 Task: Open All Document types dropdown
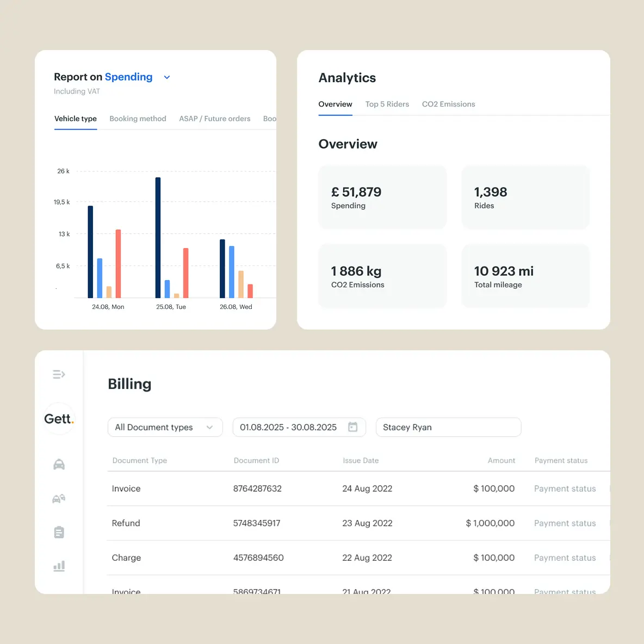click(x=165, y=427)
